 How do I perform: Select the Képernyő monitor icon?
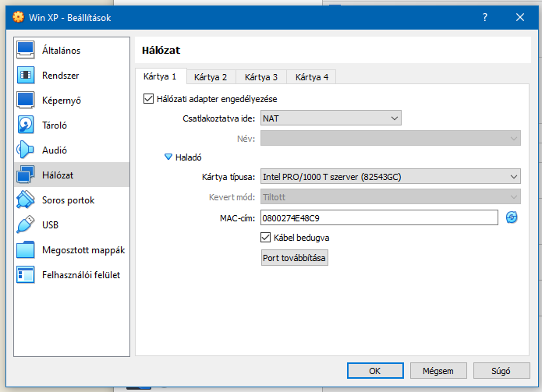point(25,101)
